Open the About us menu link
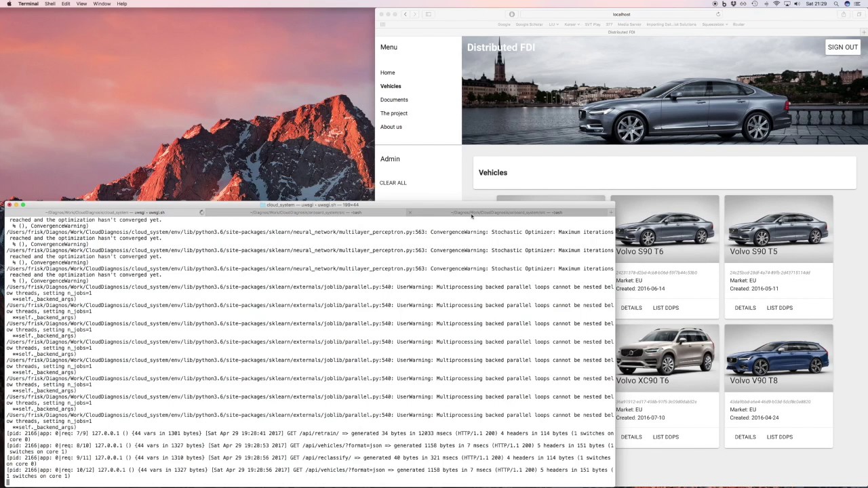Image resolution: width=868 pixels, height=488 pixels. [391, 127]
